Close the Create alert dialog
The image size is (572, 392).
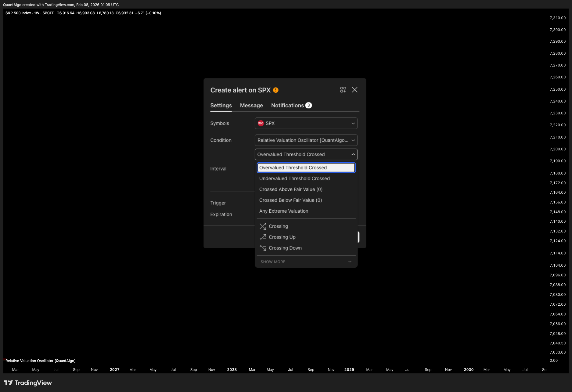tap(354, 90)
